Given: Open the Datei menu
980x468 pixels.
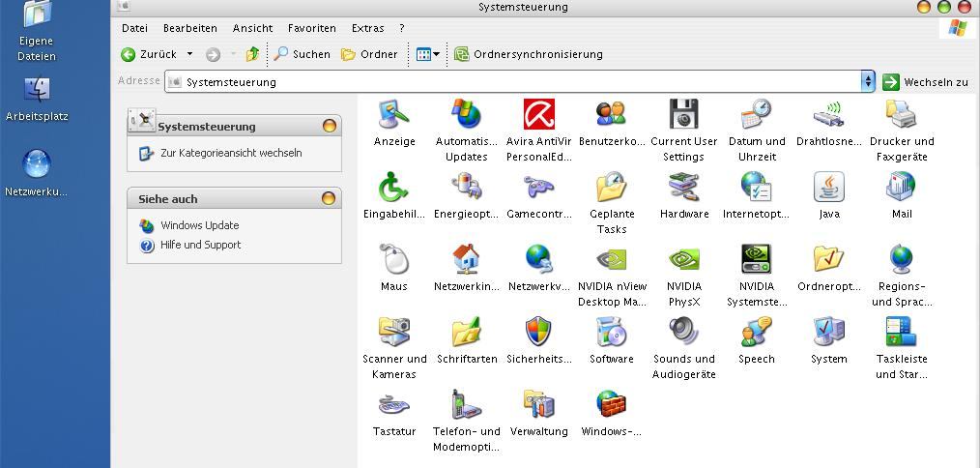Looking at the screenshot, I should [x=135, y=28].
